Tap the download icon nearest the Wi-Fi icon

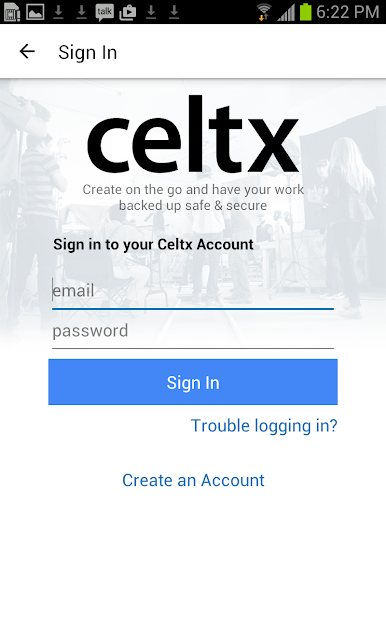(x=174, y=13)
